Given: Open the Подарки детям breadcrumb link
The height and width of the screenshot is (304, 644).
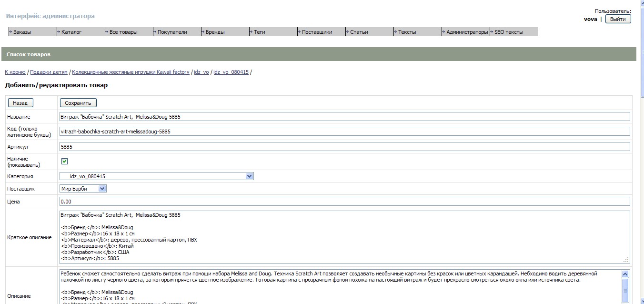Looking at the screenshot, I should point(49,72).
